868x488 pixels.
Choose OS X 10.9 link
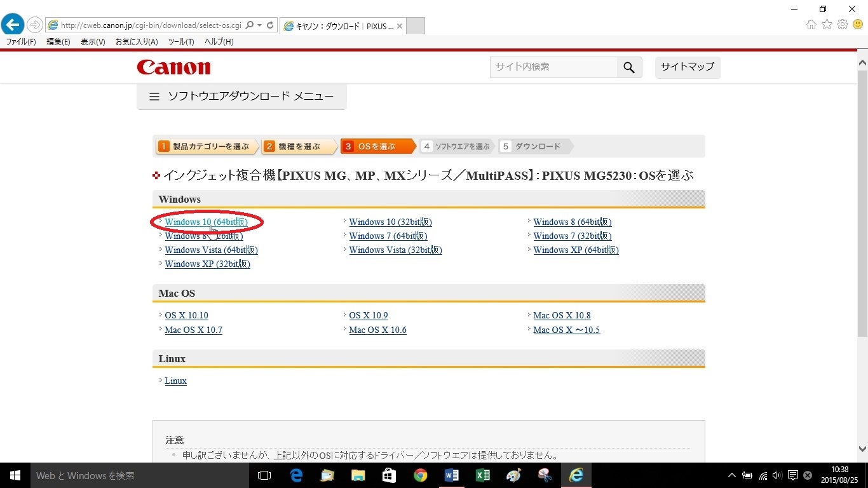(x=368, y=315)
